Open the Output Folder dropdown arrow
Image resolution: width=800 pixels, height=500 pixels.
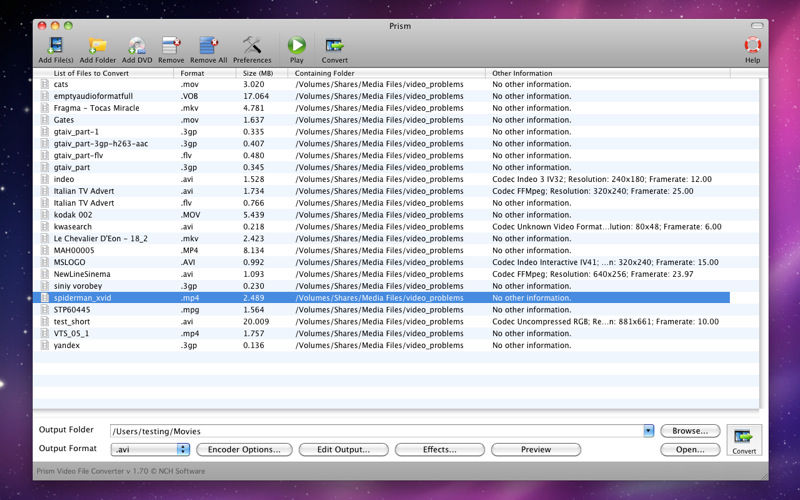648,431
